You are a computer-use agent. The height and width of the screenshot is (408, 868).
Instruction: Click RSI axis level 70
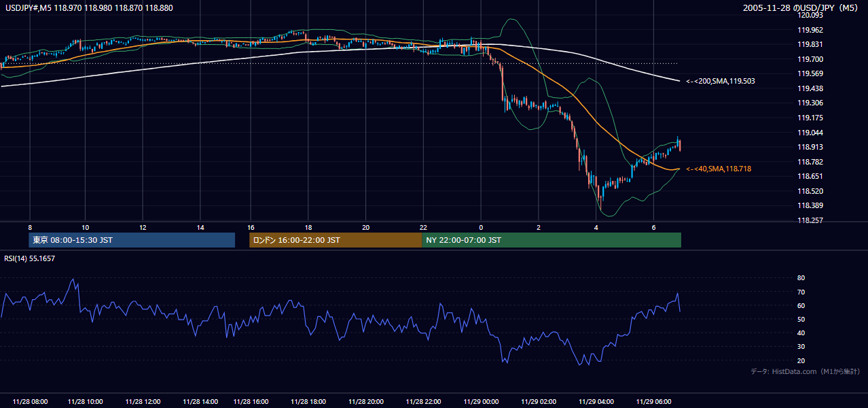point(801,292)
